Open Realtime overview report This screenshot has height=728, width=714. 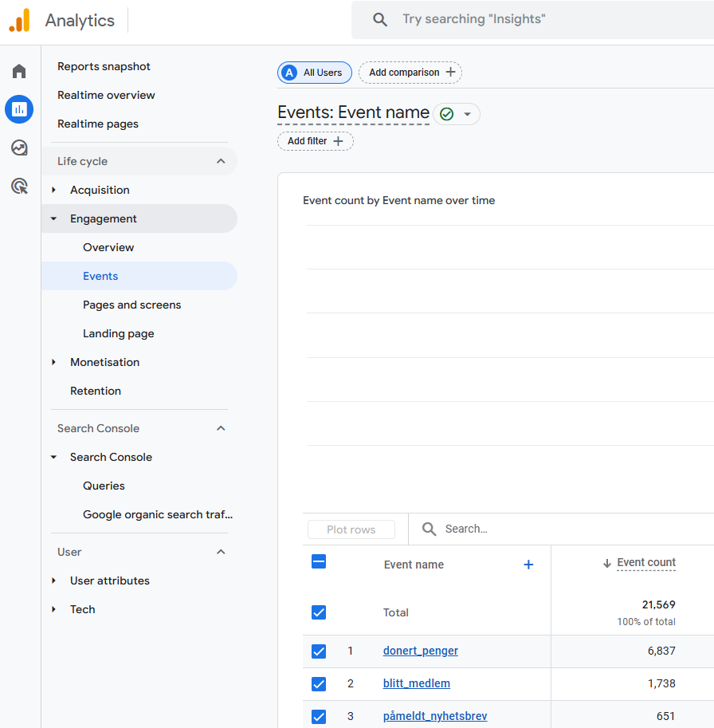click(x=106, y=95)
